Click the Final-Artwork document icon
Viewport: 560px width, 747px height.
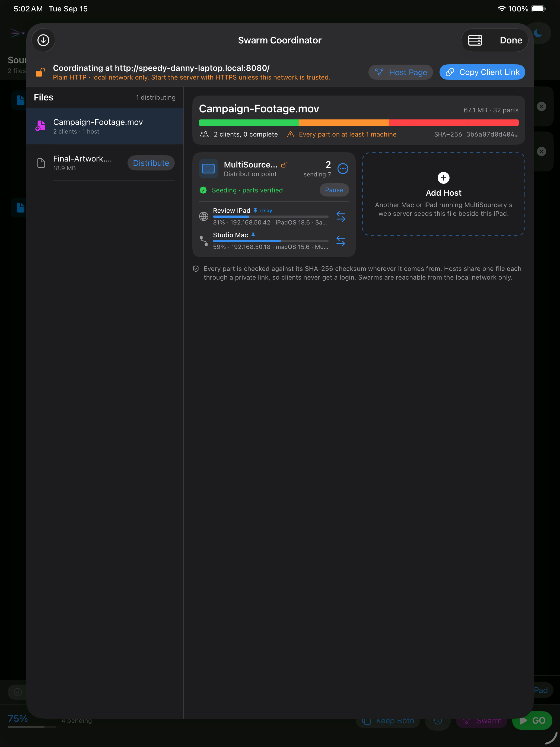click(41, 163)
